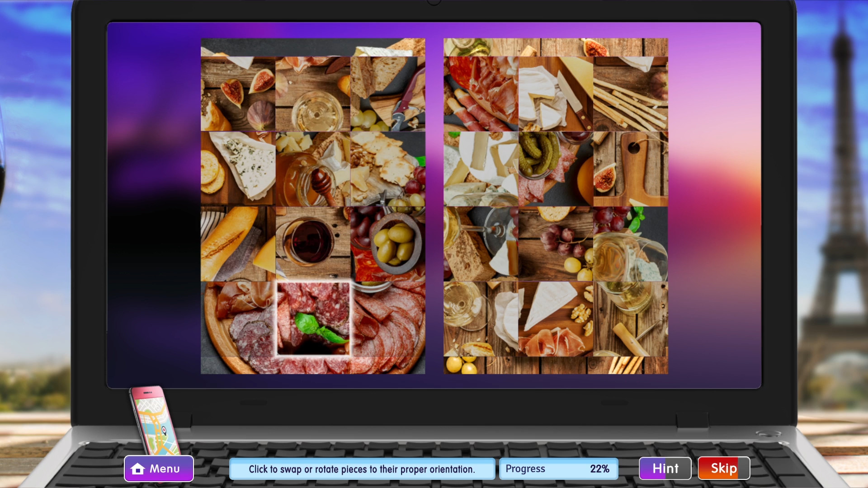Viewport: 868px width, 488px height.
Task: Click the grapes cluster tile on right
Action: pos(556,244)
